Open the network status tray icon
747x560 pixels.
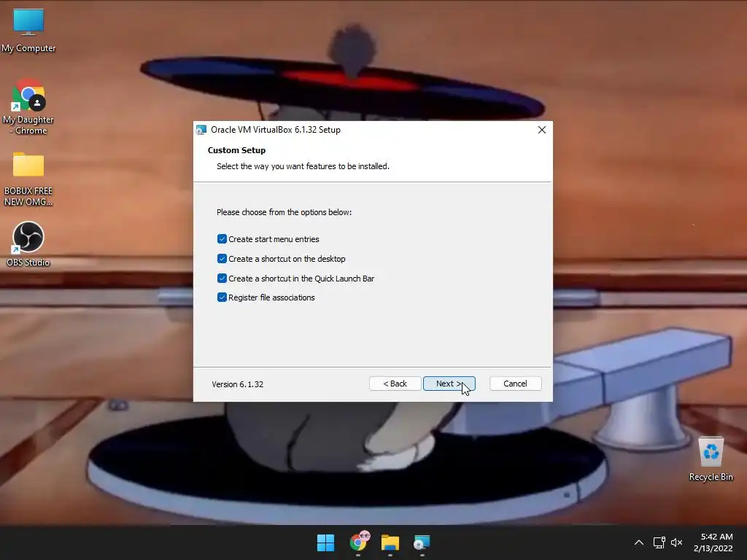click(659, 542)
